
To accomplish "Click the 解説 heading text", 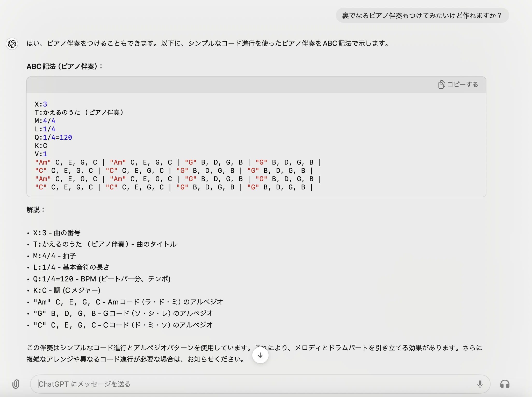I will 34,210.
